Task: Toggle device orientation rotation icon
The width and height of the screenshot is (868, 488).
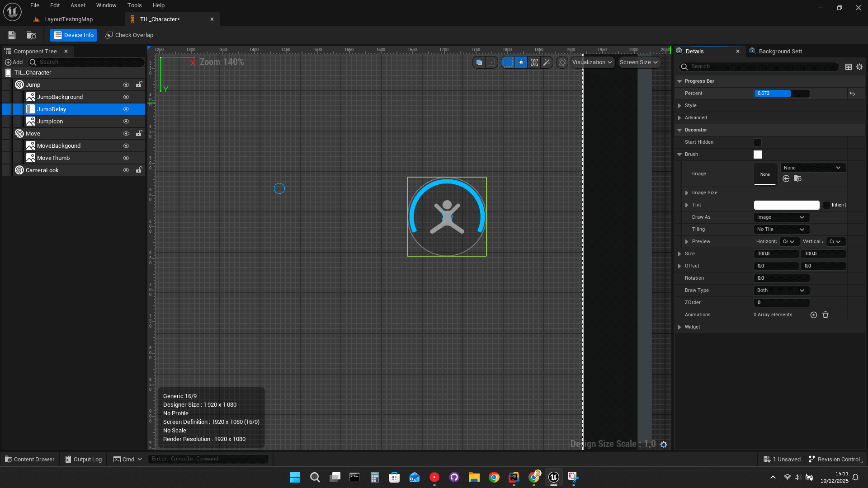Action: point(562,62)
